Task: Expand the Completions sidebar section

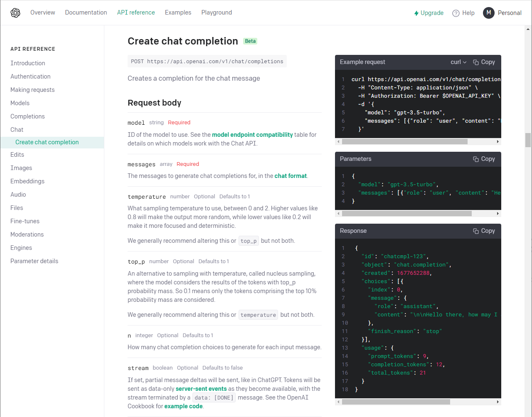Action: (x=27, y=116)
